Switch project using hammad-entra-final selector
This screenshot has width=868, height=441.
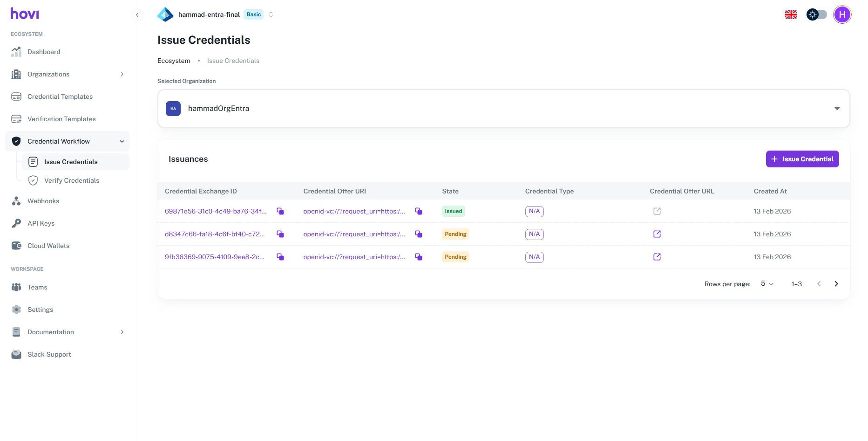click(x=271, y=14)
